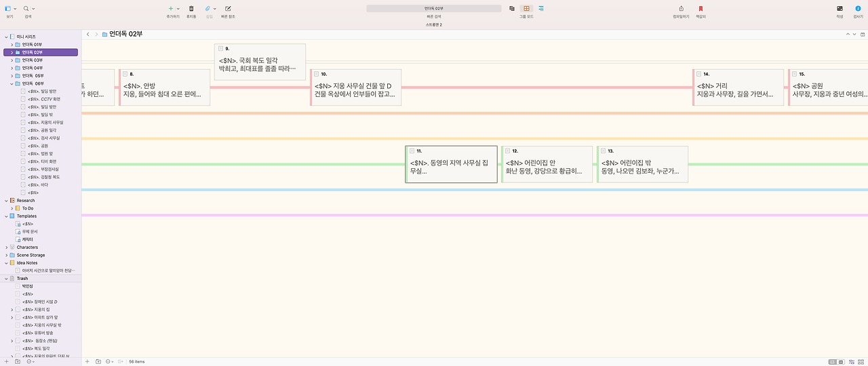Select the Research folder
868x366 pixels.
coord(25,200)
